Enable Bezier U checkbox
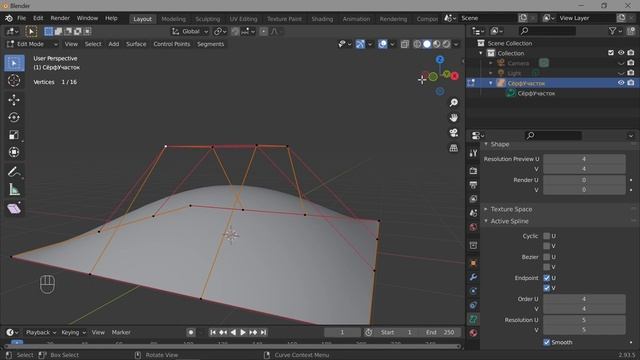The image size is (640, 360). (547, 257)
